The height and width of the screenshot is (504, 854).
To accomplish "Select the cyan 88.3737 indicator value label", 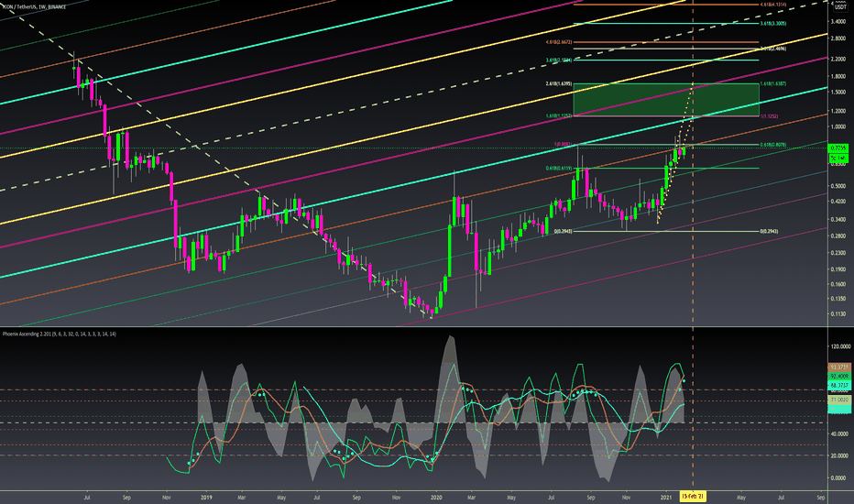I will [838, 385].
